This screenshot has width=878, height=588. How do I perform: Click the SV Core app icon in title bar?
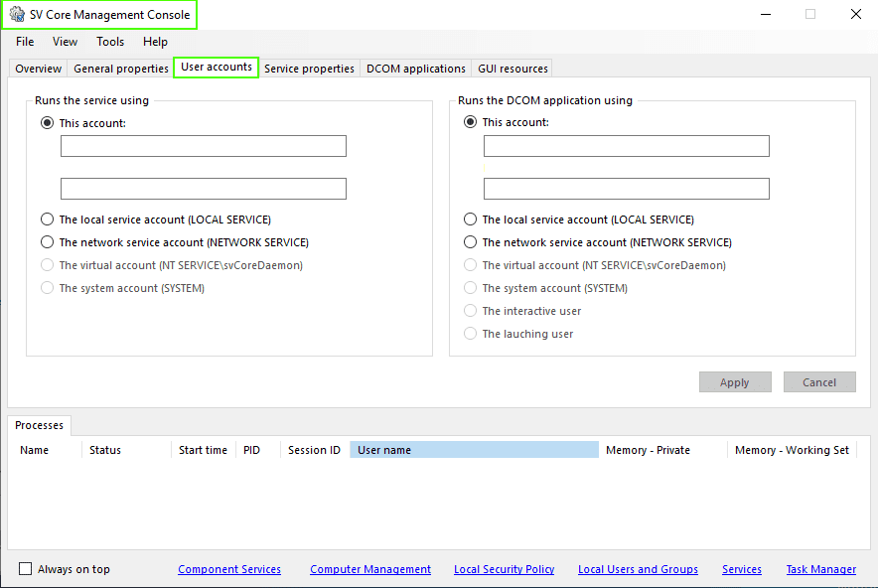[x=17, y=15]
